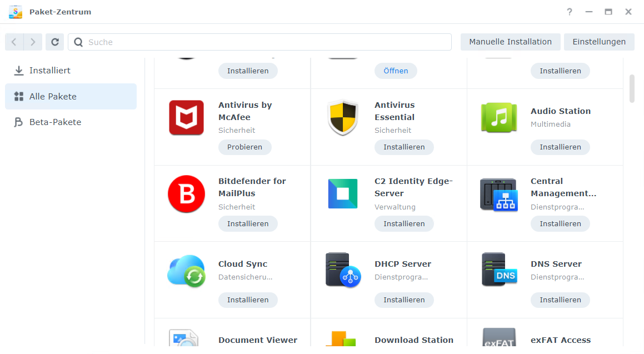
Task: Open the C2 Identity Edge-Server icon
Action: [x=342, y=194]
